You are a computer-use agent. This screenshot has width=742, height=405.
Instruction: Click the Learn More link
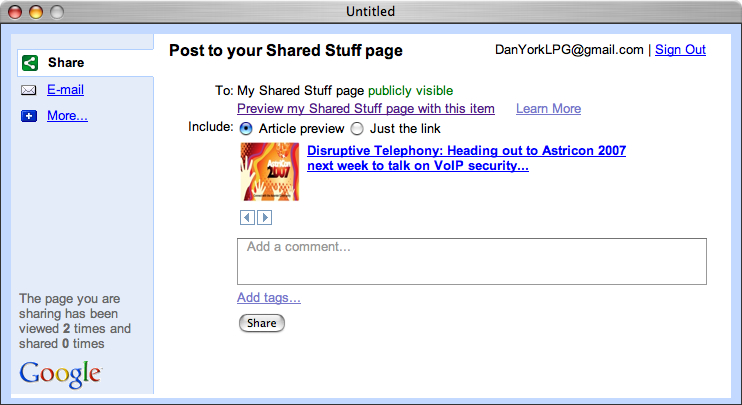pyautogui.click(x=548, y=109)
